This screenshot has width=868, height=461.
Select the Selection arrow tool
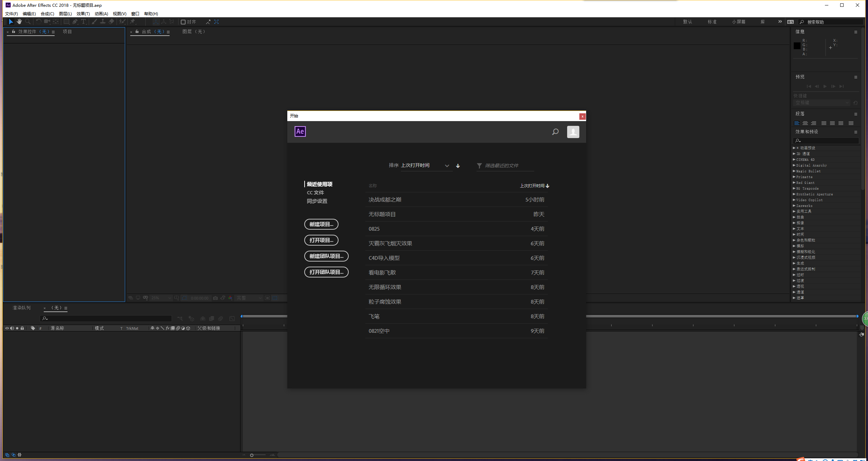coord(11,21)
